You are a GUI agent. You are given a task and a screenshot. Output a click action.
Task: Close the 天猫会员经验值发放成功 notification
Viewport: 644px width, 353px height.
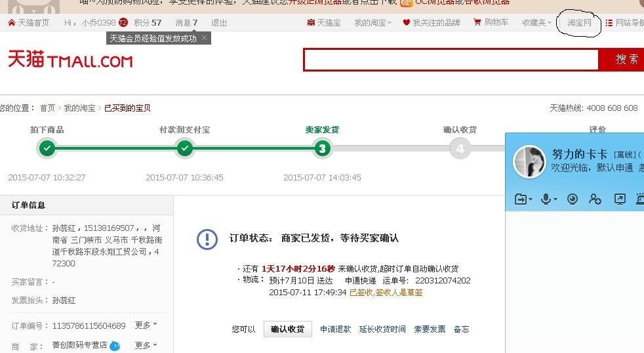tap(204, 38)
